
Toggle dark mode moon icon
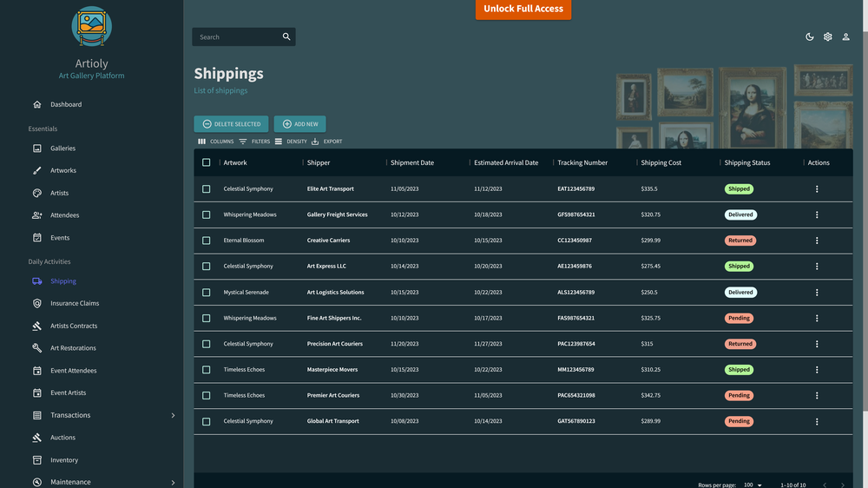809,36
